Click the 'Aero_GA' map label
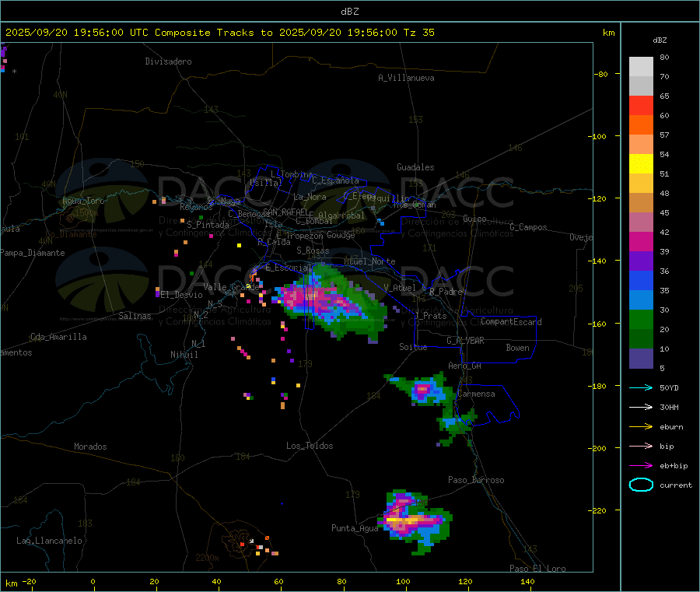Screen dimensions: 700x592 (465, 366)
